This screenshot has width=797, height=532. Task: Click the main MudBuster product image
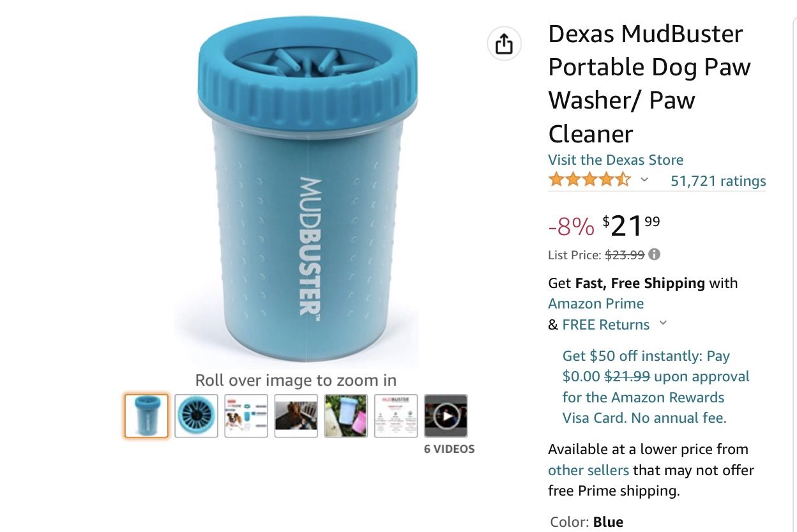pyautogui.click(x=308, y=192)
